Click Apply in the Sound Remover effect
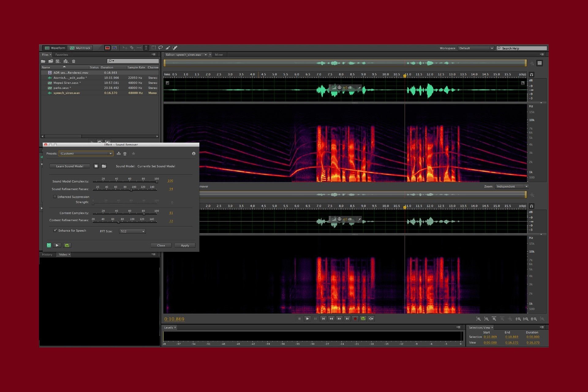Viewport: 588px width, 392px height. [185, 245]
